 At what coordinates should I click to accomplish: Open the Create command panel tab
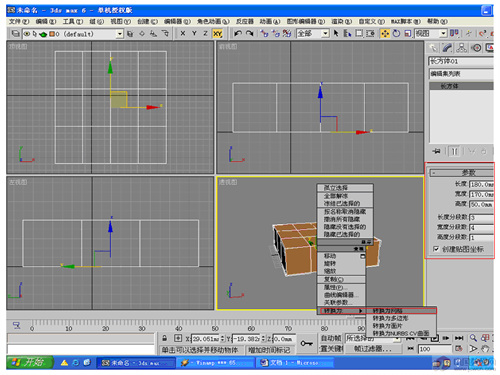click(x=433, y=48)
